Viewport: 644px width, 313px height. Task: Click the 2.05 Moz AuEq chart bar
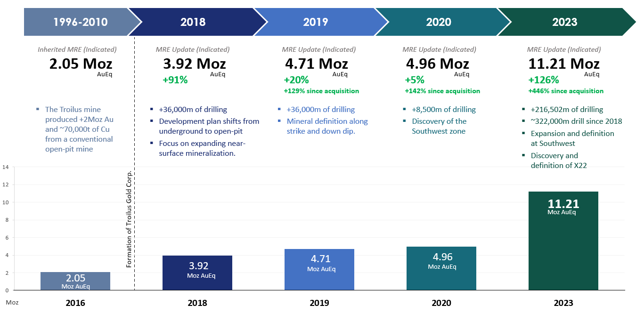(x=75, y=281)
